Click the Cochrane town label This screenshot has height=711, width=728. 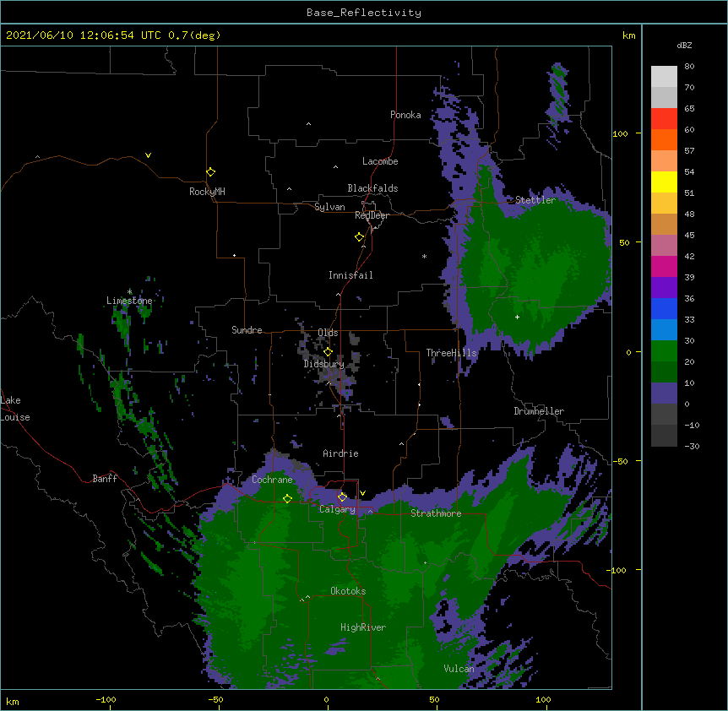[x=272, y=480]
